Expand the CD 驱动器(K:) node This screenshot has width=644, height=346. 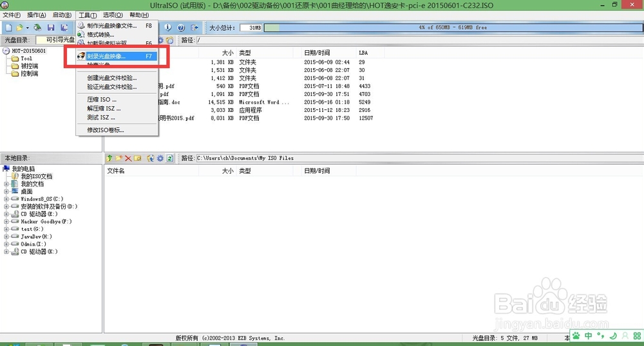point(6,251)
